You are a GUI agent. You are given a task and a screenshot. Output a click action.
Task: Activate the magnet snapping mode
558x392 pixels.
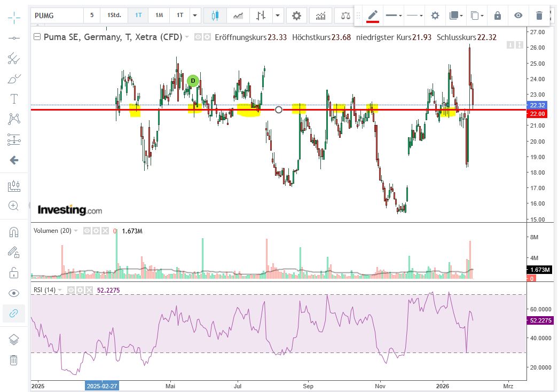click(14, 232)
